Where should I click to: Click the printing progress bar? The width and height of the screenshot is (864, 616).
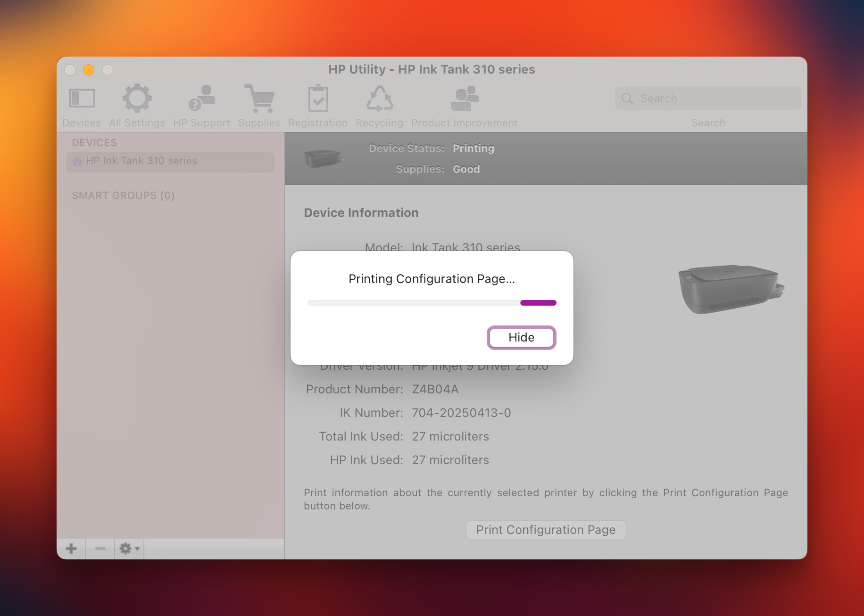click(x=432, y=303)
